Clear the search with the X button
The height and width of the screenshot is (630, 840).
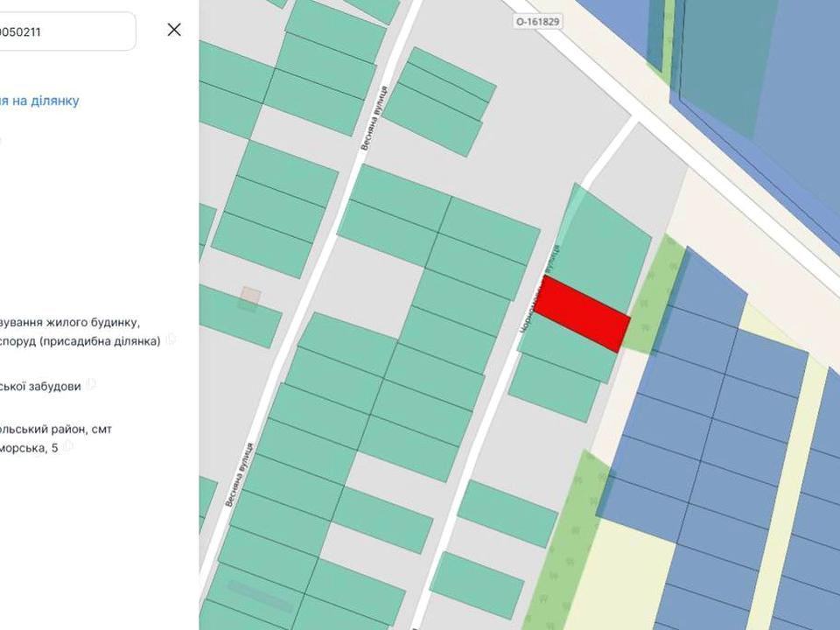[x=174, y=30]
